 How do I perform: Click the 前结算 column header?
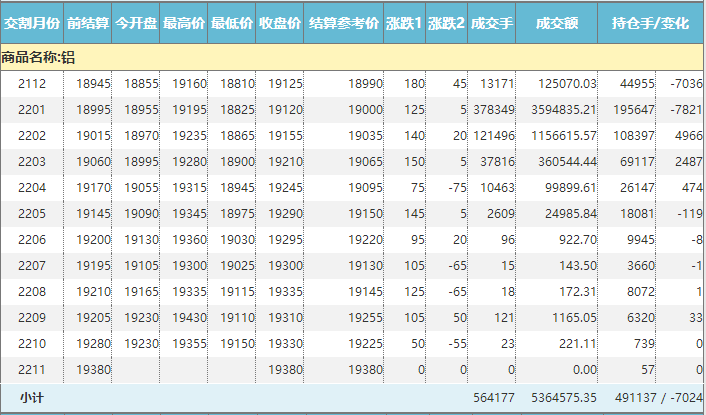pyautogui.click(x=88, y=22)
